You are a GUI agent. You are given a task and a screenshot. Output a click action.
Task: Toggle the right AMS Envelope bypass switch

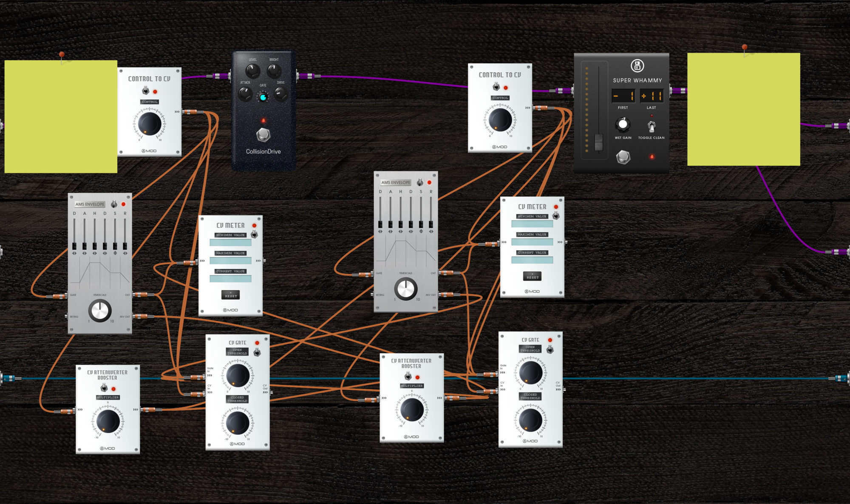420,182
